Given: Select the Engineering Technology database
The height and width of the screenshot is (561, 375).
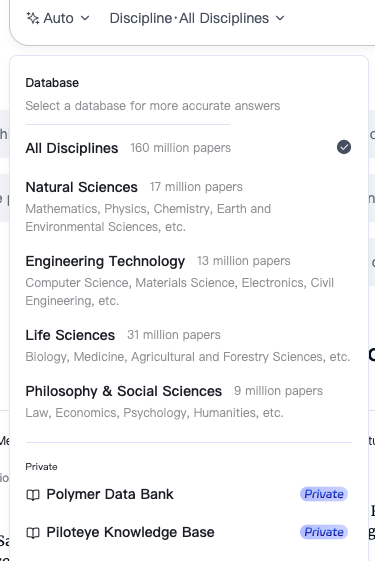Looking at the screenshot, I should [189, 280].
